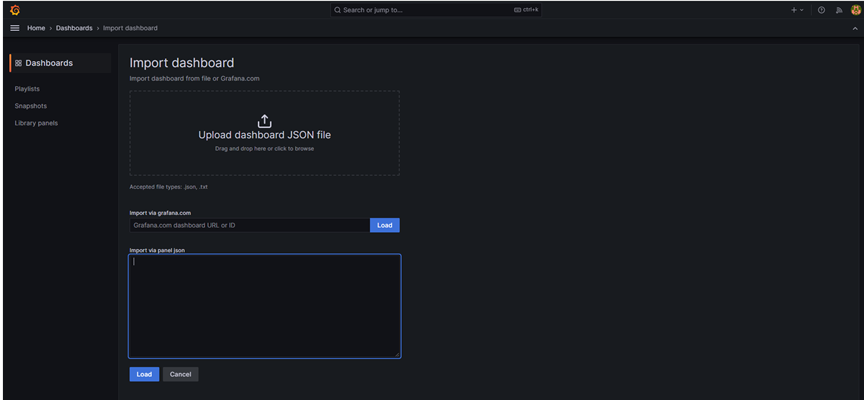
Task: Open the hamburger navigation menu
Action: click(15, 28)
